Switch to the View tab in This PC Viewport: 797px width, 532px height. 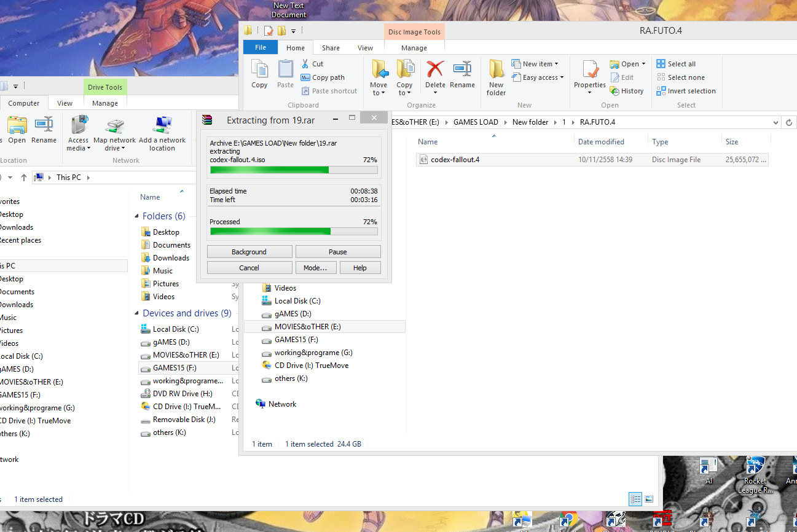[65, 103]
